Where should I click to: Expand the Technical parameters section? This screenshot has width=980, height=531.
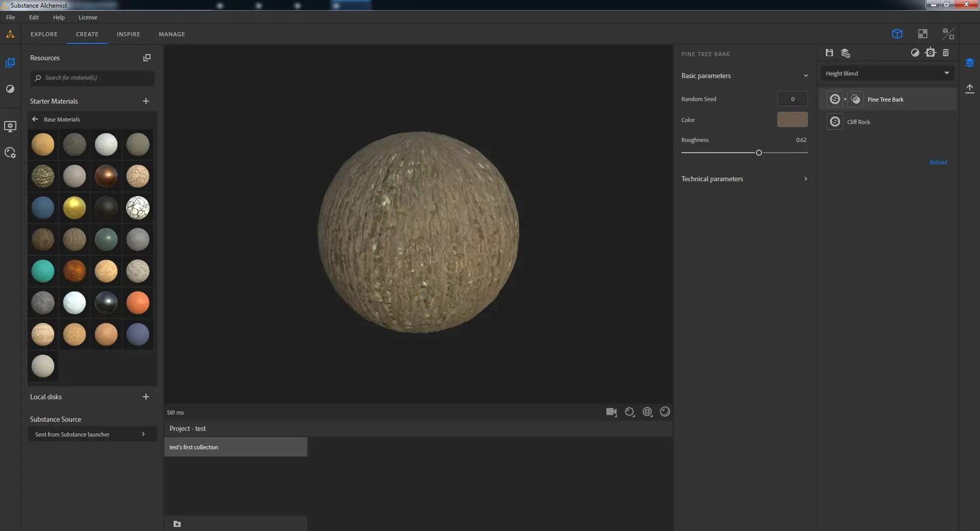click(x=805, y=179)
